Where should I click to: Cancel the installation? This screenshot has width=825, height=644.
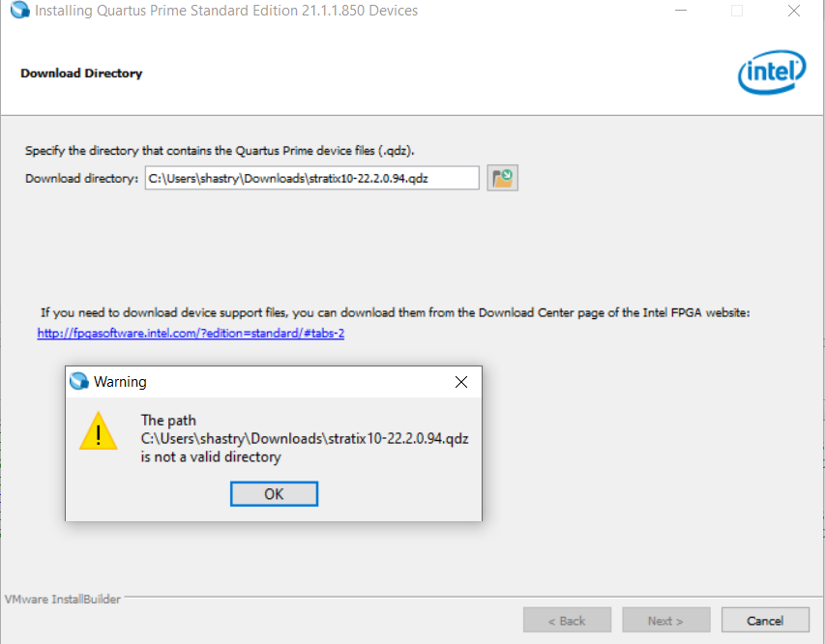pos(765,620)
